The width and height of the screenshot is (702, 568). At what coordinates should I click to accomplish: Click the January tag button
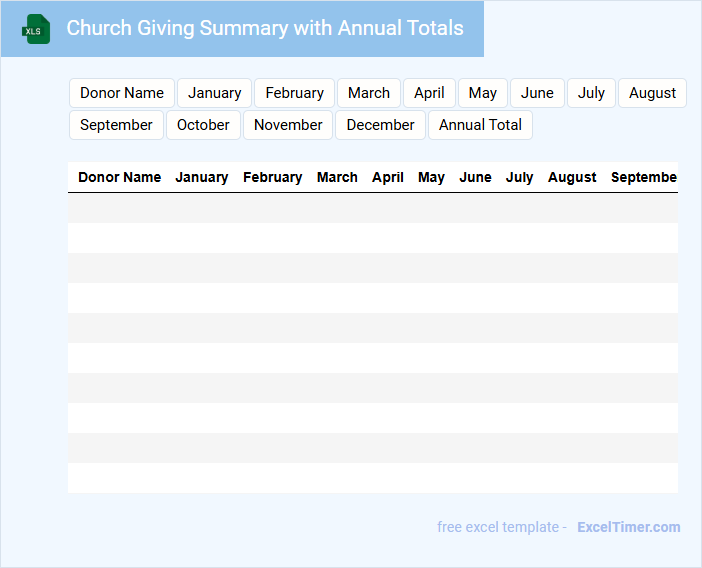(x=214, y=93)
